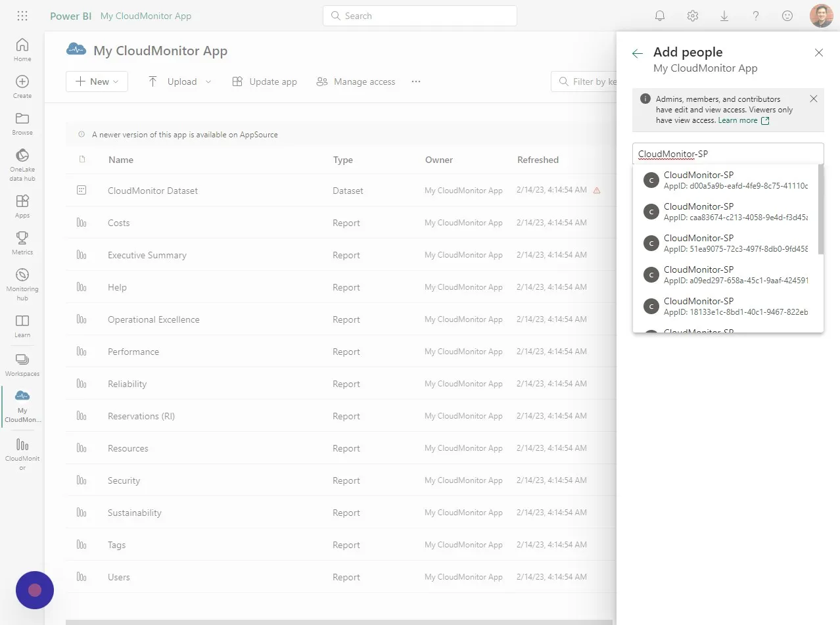Open the Reliability report
The height and width of the screenshot is (625, 840).
(x=128, y=384)
